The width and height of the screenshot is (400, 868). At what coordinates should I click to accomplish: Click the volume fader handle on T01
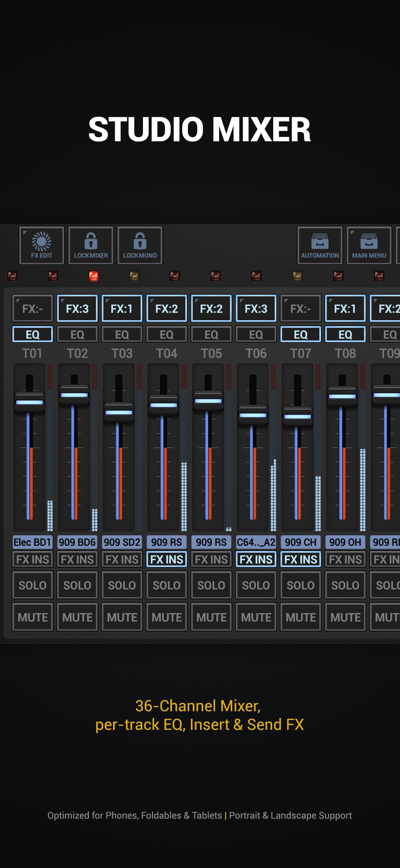tap(30, 402)
